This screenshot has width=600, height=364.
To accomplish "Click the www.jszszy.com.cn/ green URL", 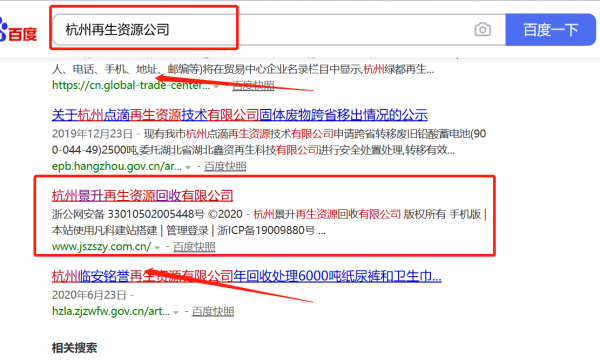I will 101,247.
